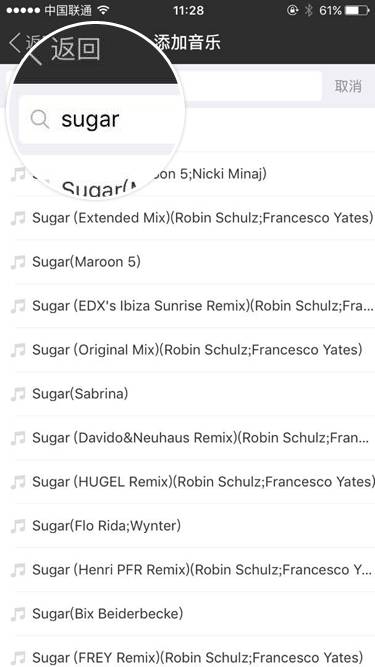Tap the Bluetooth icon in status bar
Screen dimensions: 375x667
309,10
